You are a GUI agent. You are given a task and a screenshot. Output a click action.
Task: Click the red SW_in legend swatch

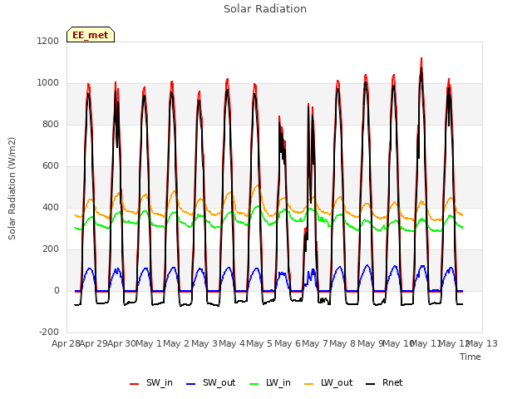coord(135,384)
